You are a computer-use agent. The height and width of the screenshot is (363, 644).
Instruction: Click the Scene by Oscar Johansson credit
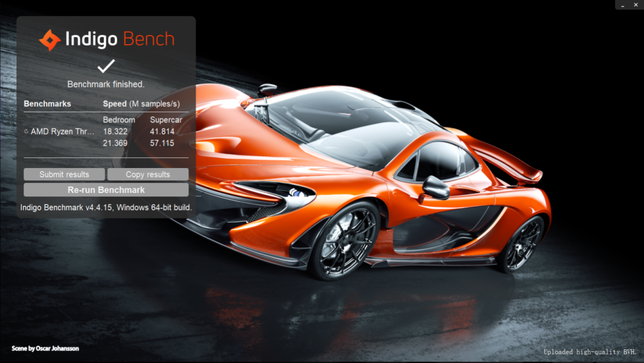[45, 349]
